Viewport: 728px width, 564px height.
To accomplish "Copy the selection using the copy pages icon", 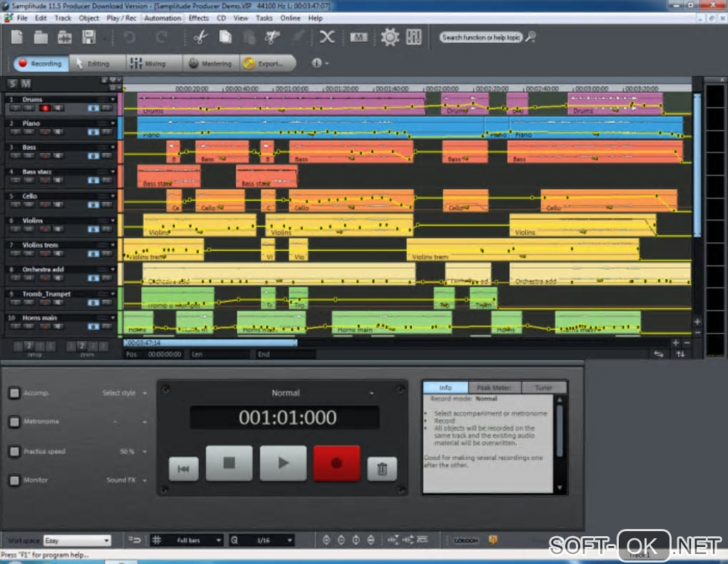I will coord(225,36).
